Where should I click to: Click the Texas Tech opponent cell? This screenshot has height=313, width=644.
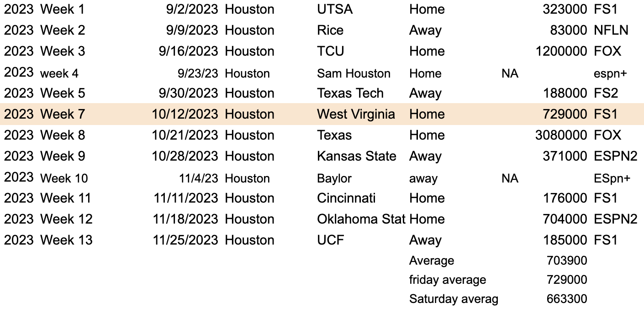[x=350, y=93]
